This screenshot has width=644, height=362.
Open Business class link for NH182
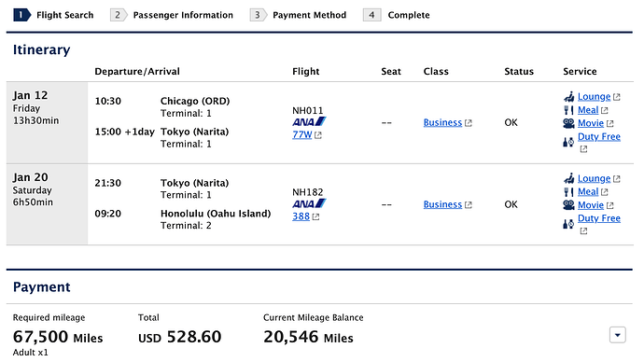[442, 204]
